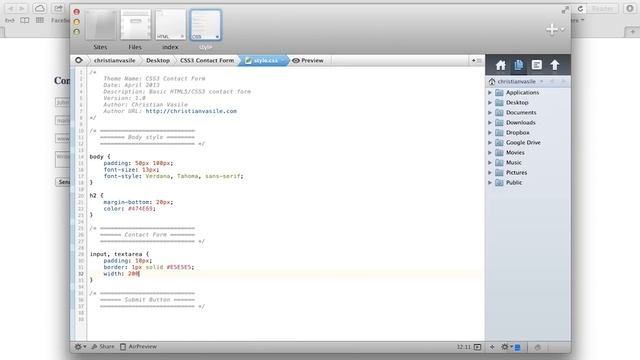Image resolution: width=640 pixels, height=360 pixels.
Task: Click border color value #E5E5E5
Action: tap(179, 267)
